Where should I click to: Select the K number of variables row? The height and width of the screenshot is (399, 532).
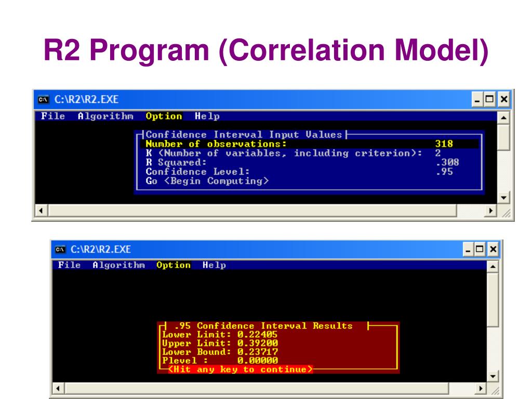(310, 153)
